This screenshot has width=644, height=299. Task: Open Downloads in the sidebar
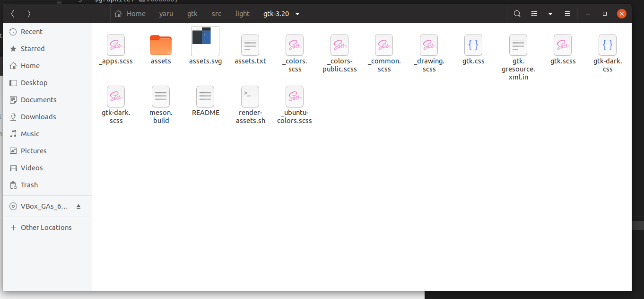coord(47,117)
